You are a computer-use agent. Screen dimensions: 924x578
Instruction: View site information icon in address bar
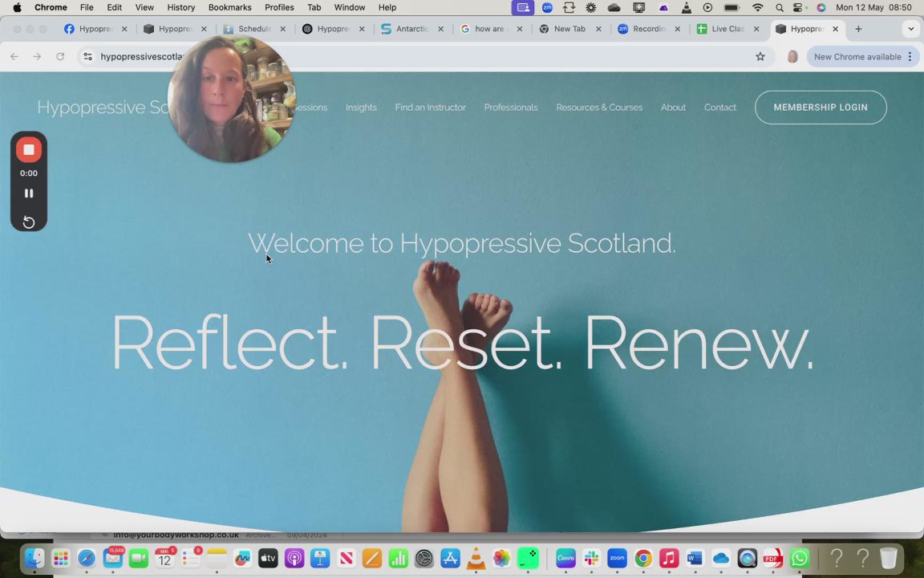point(87,57)
